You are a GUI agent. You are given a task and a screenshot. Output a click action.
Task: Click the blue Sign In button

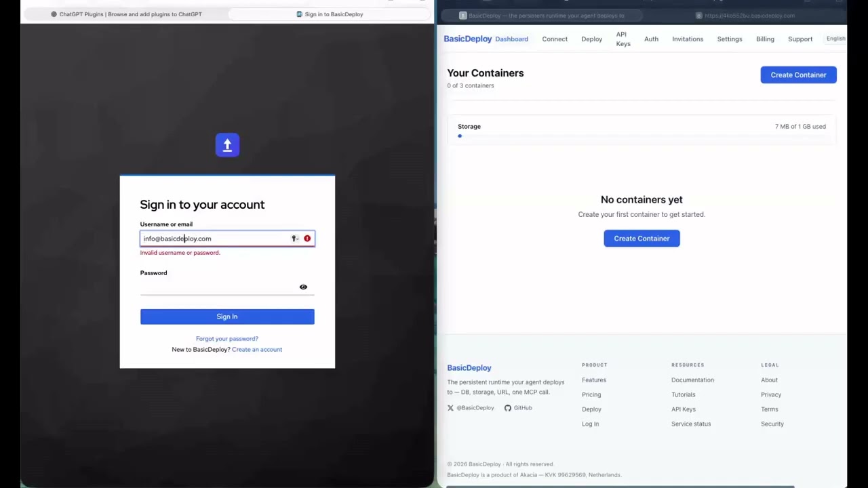point(227,317)
